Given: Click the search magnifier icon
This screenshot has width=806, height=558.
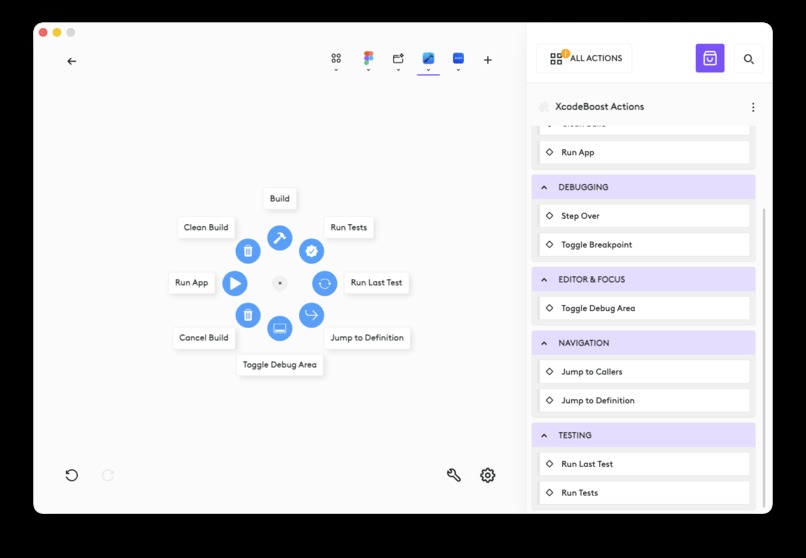Looking at the screenshot, I should [749, 59].
